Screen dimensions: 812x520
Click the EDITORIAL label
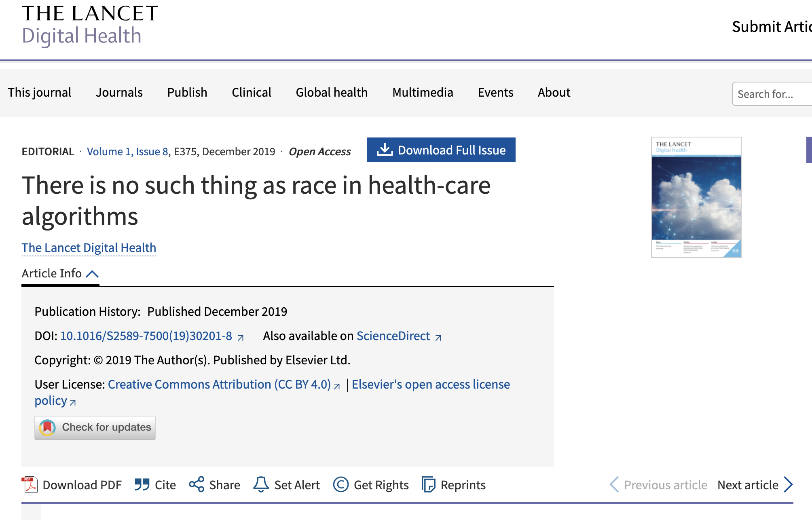click(x=48, y=152)
